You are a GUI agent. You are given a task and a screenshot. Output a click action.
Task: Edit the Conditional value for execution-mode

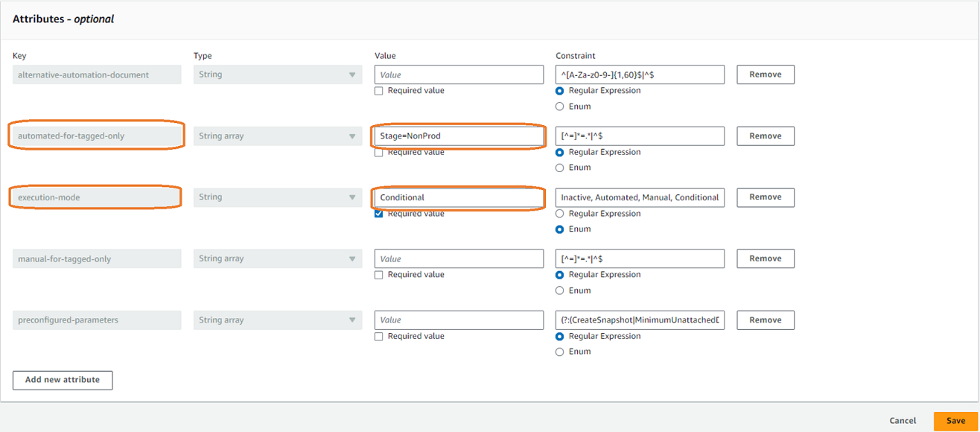point(459,197)
